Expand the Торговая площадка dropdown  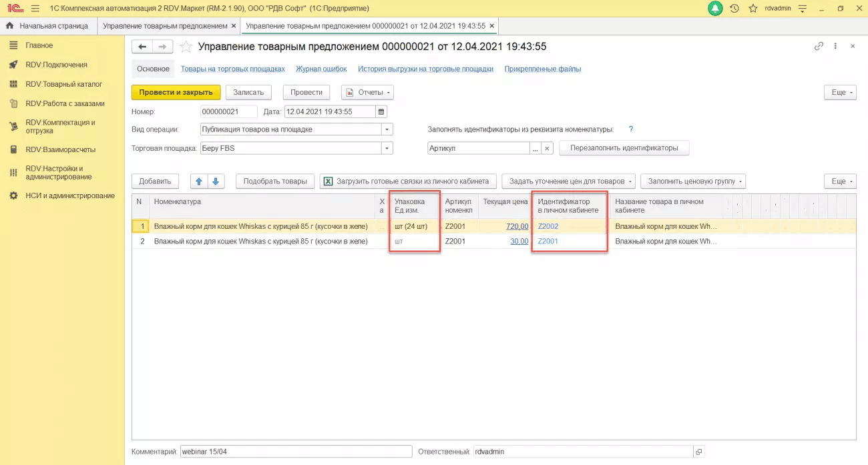click(x=387, y=148)
